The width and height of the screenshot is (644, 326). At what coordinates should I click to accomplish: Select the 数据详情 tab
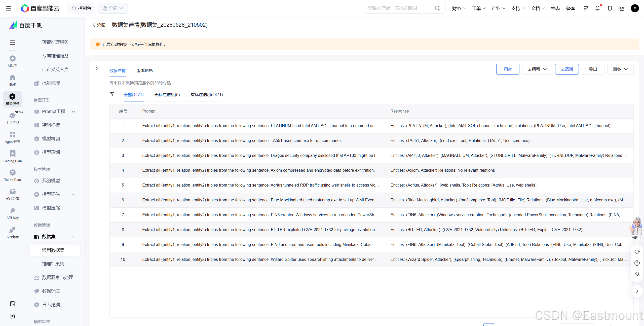click(118, 70)
